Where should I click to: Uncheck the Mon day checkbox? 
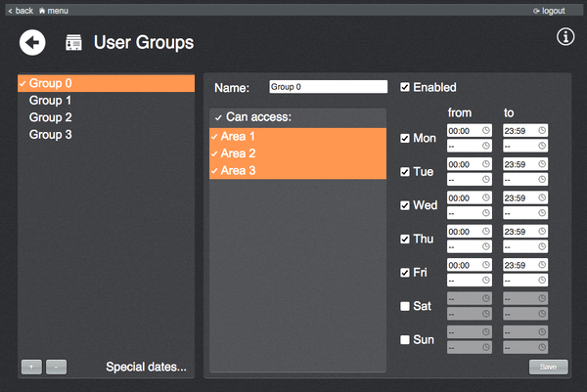(x=405, y=139)
